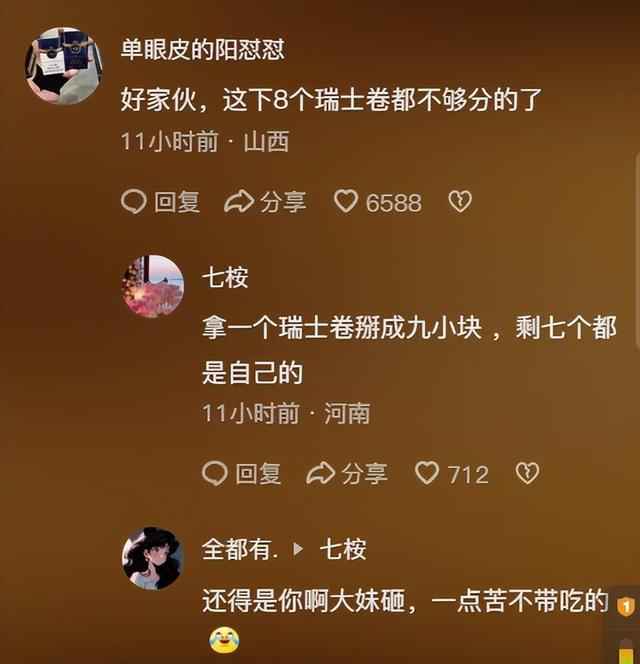Share the top comment about 8个瑞士卷
Screen dimensions: 640x664
click(265, 202)
